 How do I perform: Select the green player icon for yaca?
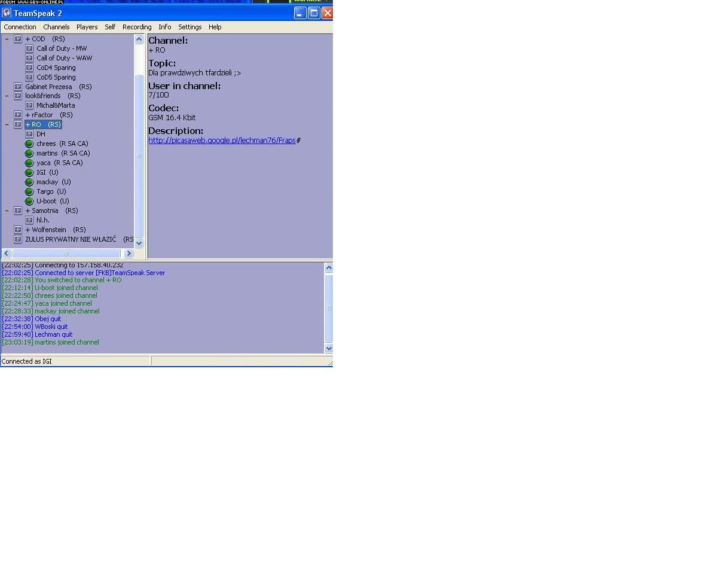tap(29, 163)
